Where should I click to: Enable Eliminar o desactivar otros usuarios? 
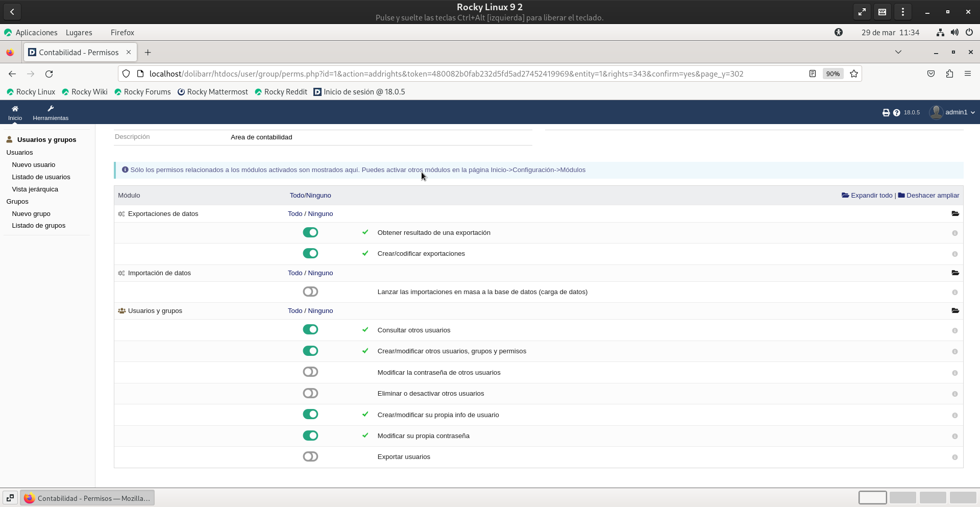coord(310,394)
